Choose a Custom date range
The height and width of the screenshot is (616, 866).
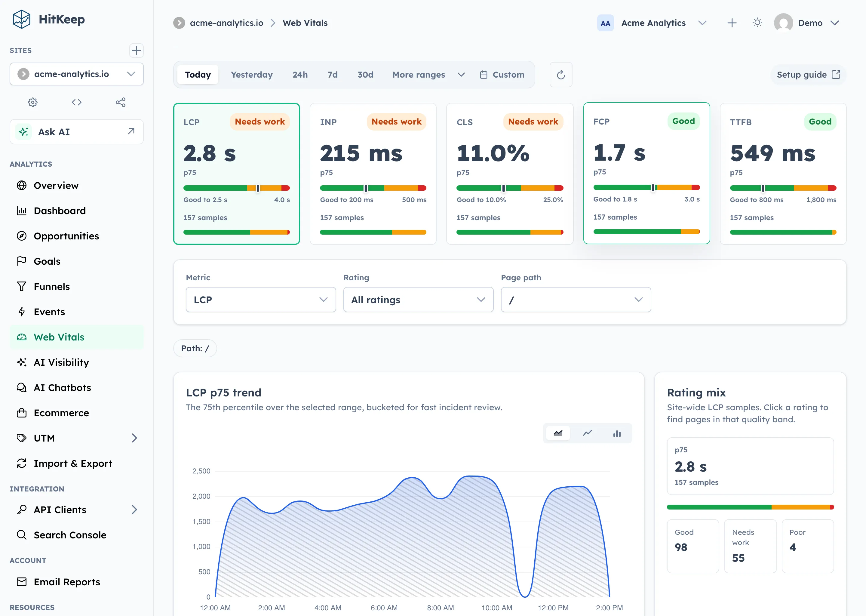click(502, 75)
